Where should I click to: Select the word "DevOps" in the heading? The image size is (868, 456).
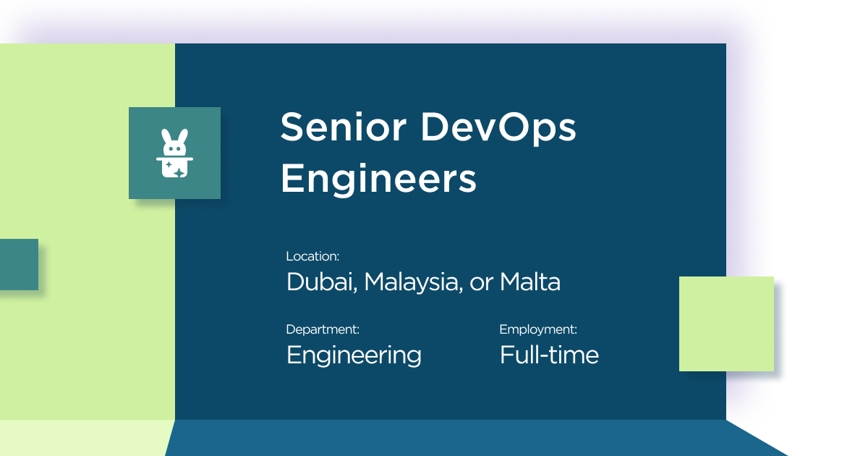498,128
